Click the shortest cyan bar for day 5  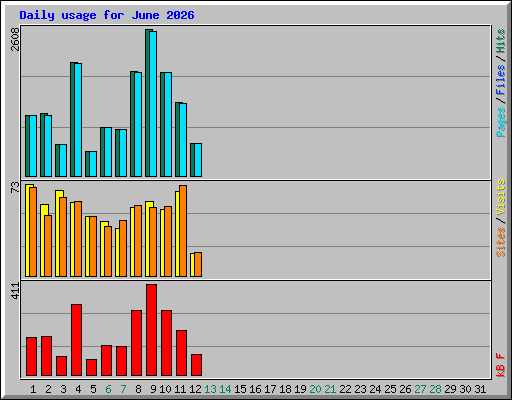click(93, 164)
